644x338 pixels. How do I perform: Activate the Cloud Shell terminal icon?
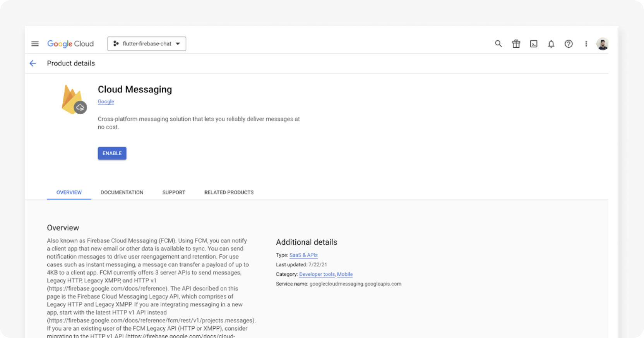[x=534, y=44]
